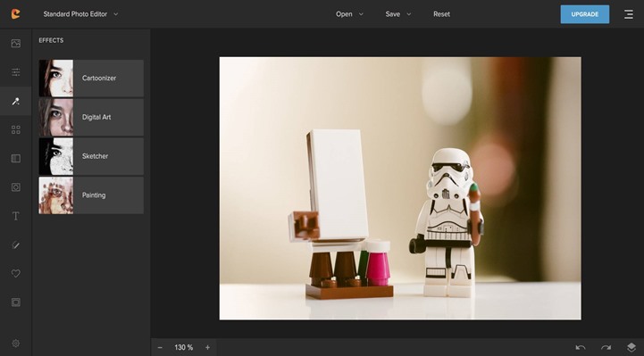Open the Frames icon in sidebar
This screenshot has height=356, width=644.
15,302
